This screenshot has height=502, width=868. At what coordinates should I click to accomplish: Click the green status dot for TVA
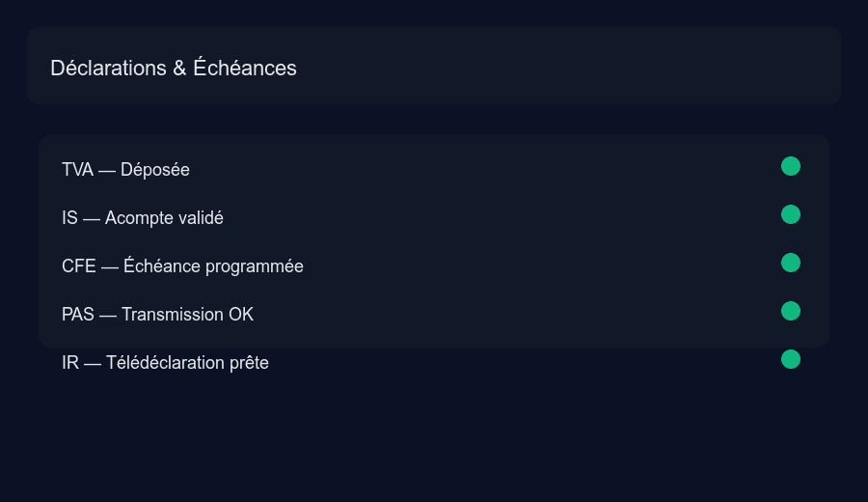(791, 167)
